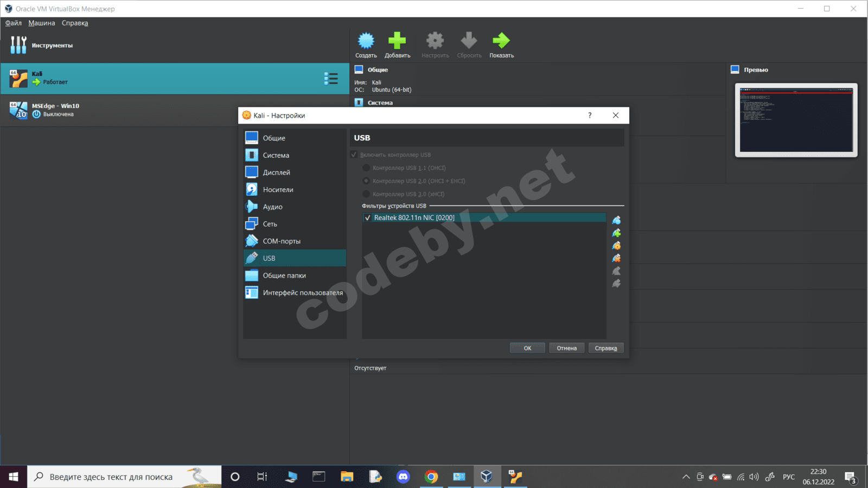Open Сеть settings category
Image resolution: width=868 pixels, height=488 pixels.
point(295,224)
